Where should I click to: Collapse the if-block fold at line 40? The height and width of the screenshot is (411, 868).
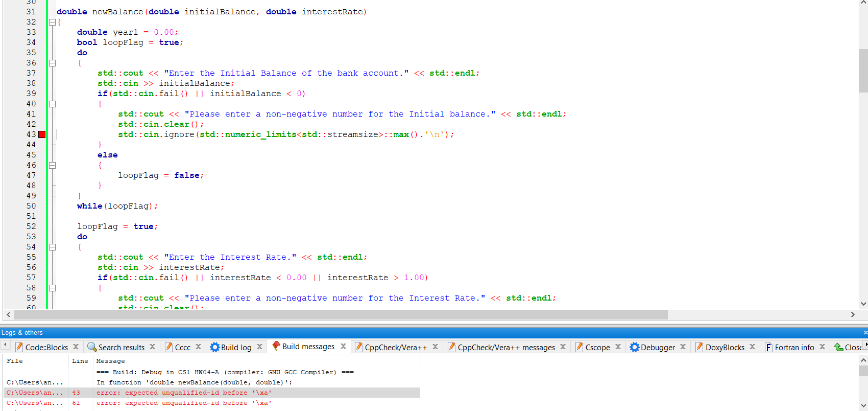coord(52,104)
